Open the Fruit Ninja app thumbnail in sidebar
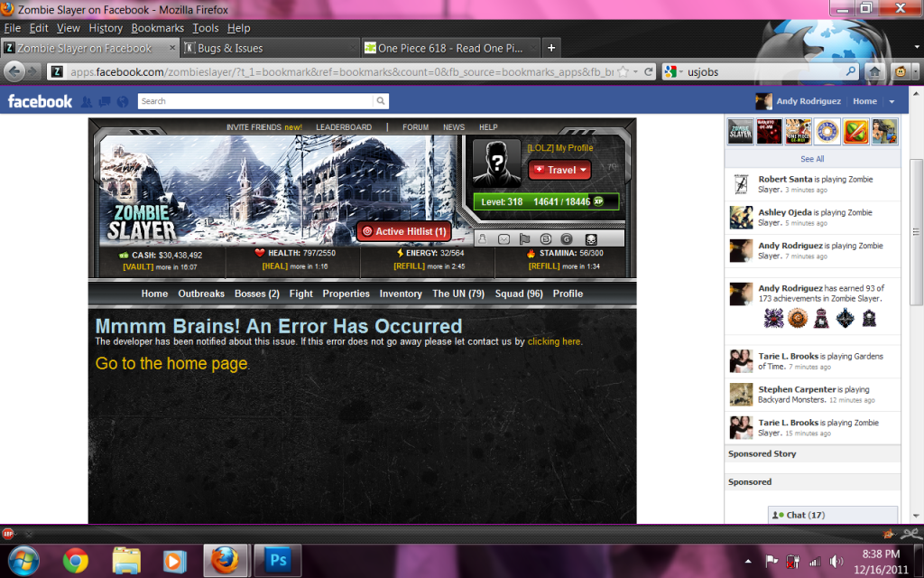 (855, 132)
